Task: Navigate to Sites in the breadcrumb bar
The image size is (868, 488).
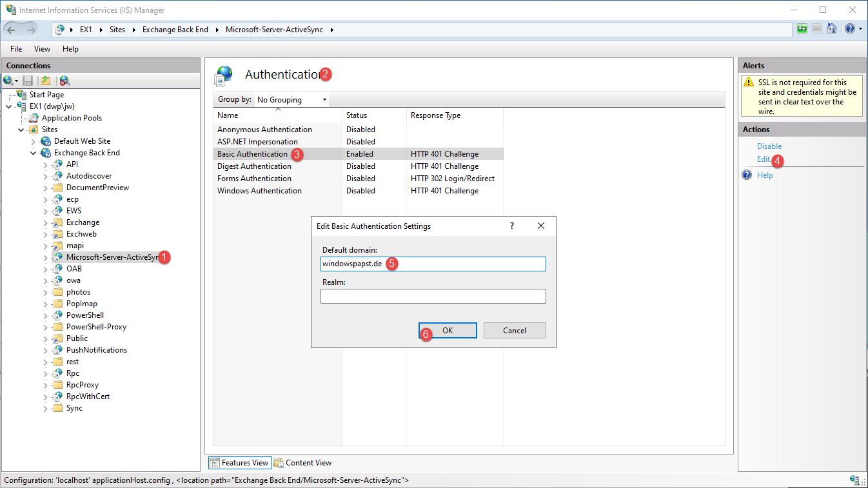Action: [x=117, y=29]
